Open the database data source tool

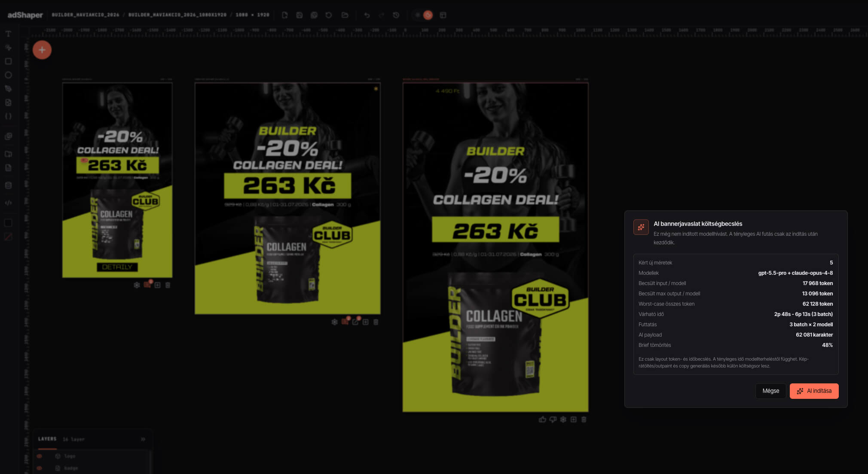pos(8,185)
